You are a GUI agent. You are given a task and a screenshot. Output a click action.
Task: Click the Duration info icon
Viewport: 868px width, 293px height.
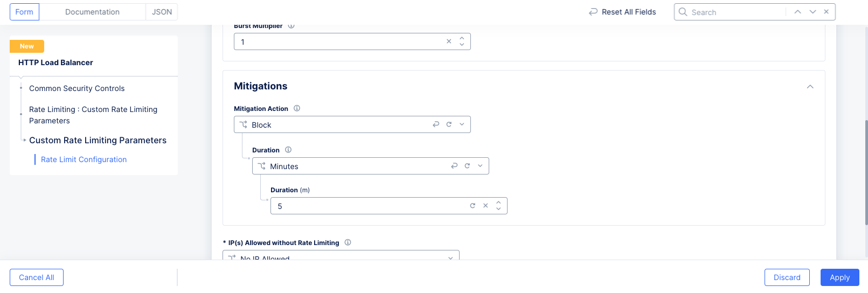(x=288, y=150)
